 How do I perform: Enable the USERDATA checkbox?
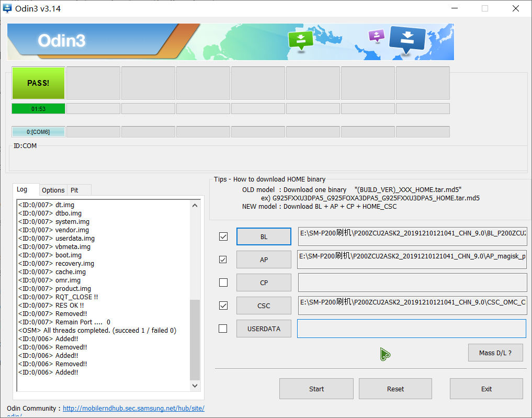[223, 329]
